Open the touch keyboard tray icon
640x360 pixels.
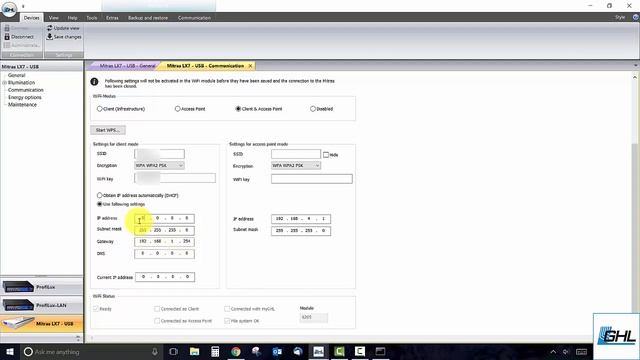pos(581,352)
